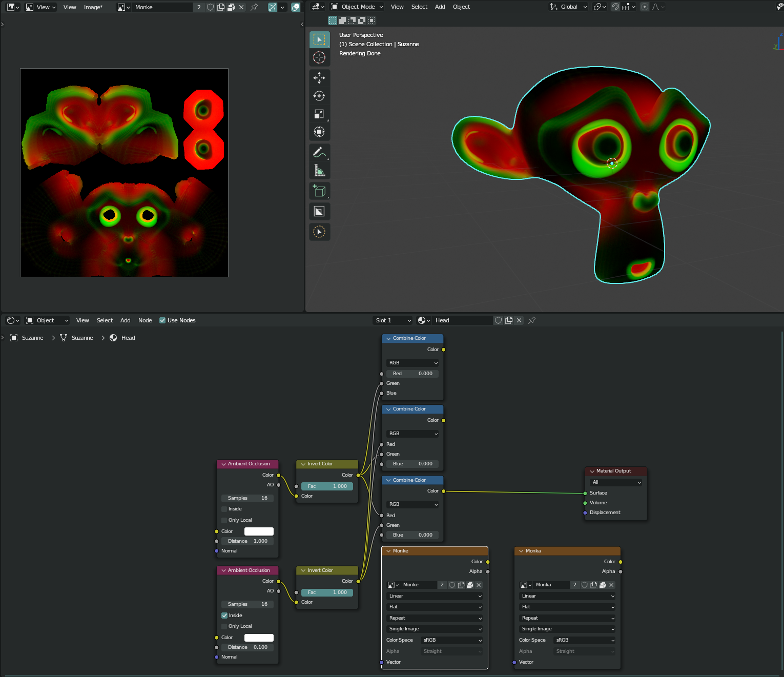Select the Add Cube tool
The image size is (784, 677).
coord(319,191)
